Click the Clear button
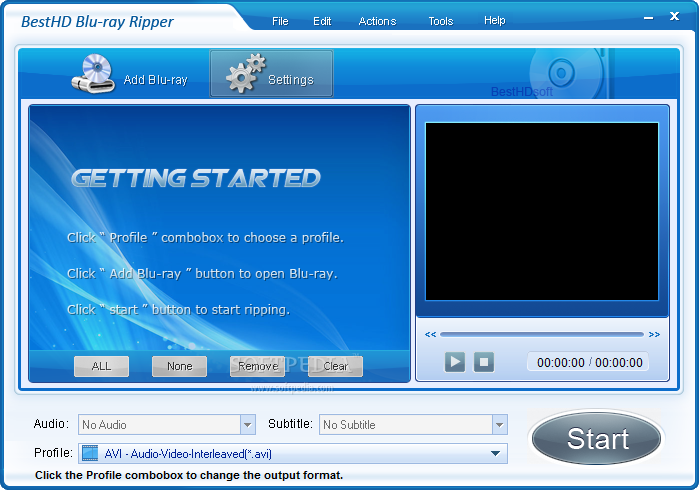The image size is (699, 490). [x=335, y=366]
